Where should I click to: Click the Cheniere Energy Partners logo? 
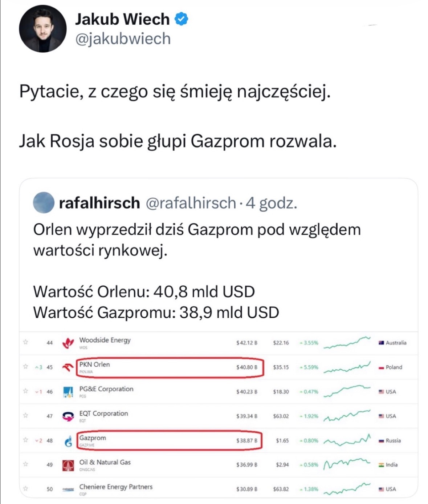[68, 489]
